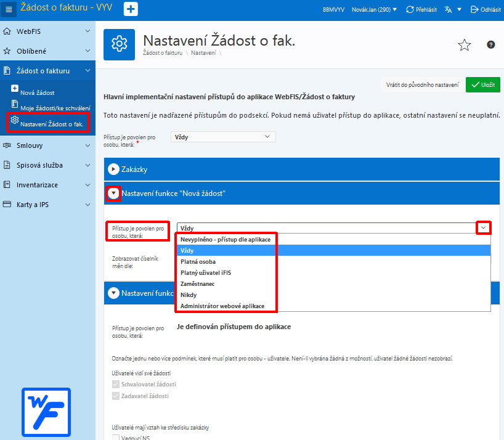Image resolution: width=504 pixels, height=440 pixels.
Task: Click the Nová žádost access combo box arrow
Action: 483,228
